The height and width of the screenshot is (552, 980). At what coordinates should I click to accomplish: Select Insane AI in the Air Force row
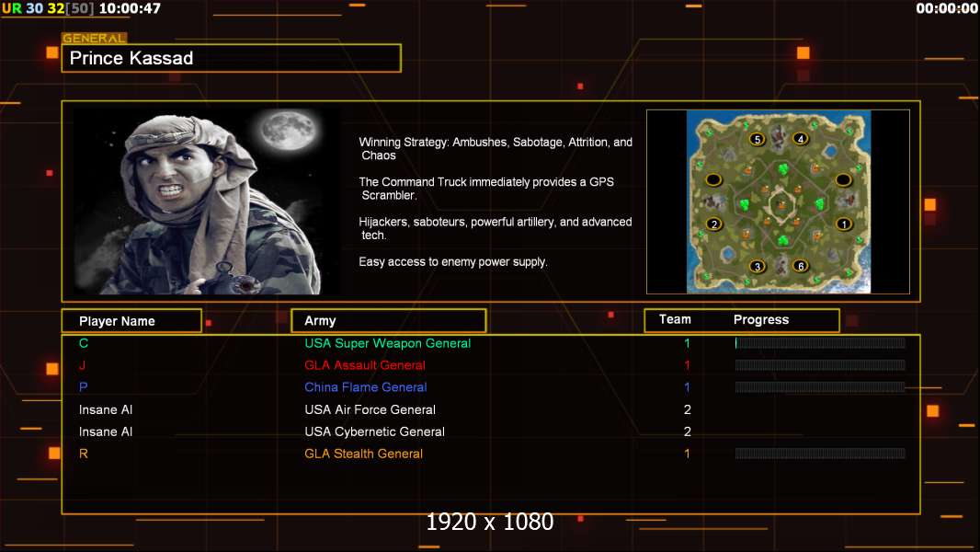point(106,409)
